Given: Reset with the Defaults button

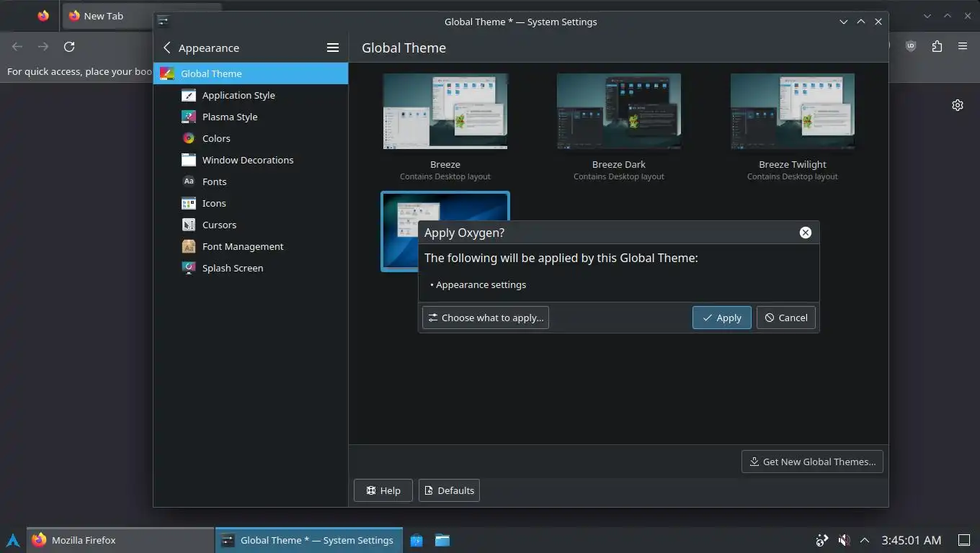Looking at the screenshot, I should [449, 490].
